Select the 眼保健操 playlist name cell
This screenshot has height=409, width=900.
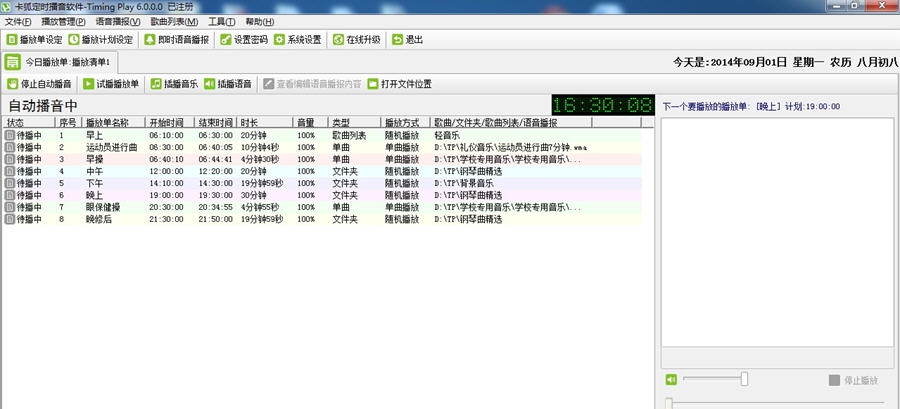pyautogui.click(x=103, y=207)
